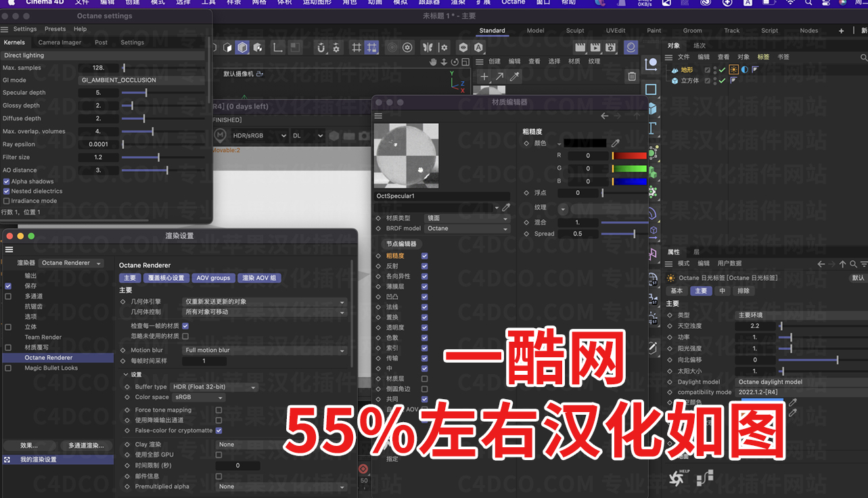Toggle Alpha shadows checkbox
Screen dimensions: 868x498
click(x=6, y=181)
